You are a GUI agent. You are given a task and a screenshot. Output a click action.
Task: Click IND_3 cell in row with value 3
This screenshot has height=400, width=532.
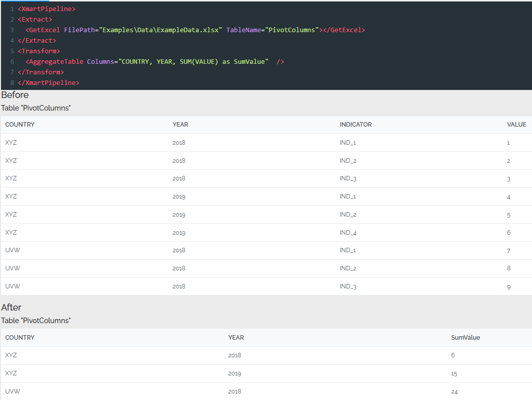pyautogui.click(x=348, y=178)
